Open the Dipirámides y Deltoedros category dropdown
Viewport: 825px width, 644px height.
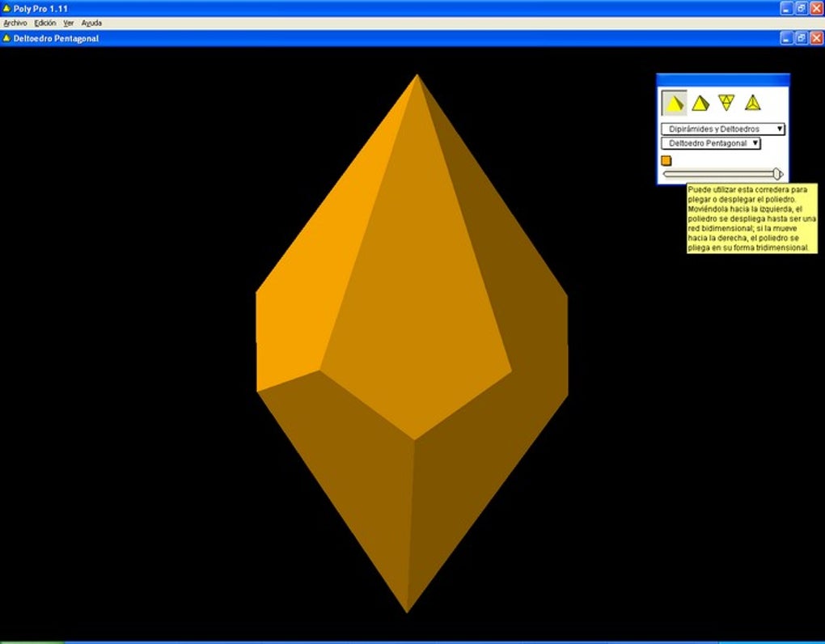click(722, 129)
